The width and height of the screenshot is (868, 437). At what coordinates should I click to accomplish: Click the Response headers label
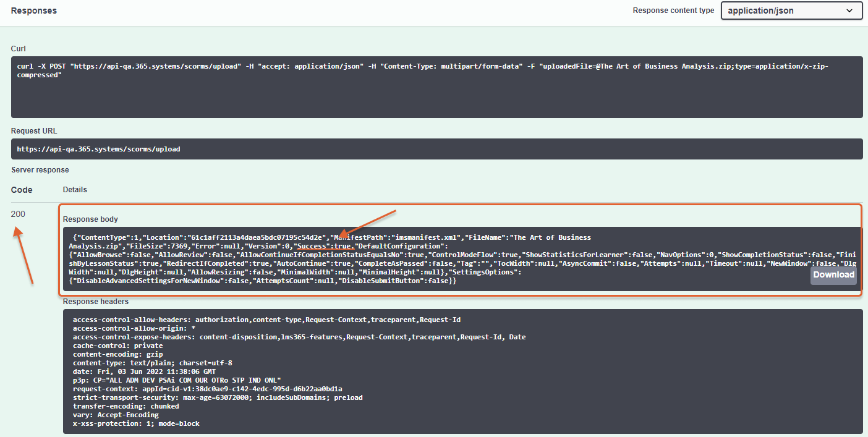click(95, 302)
